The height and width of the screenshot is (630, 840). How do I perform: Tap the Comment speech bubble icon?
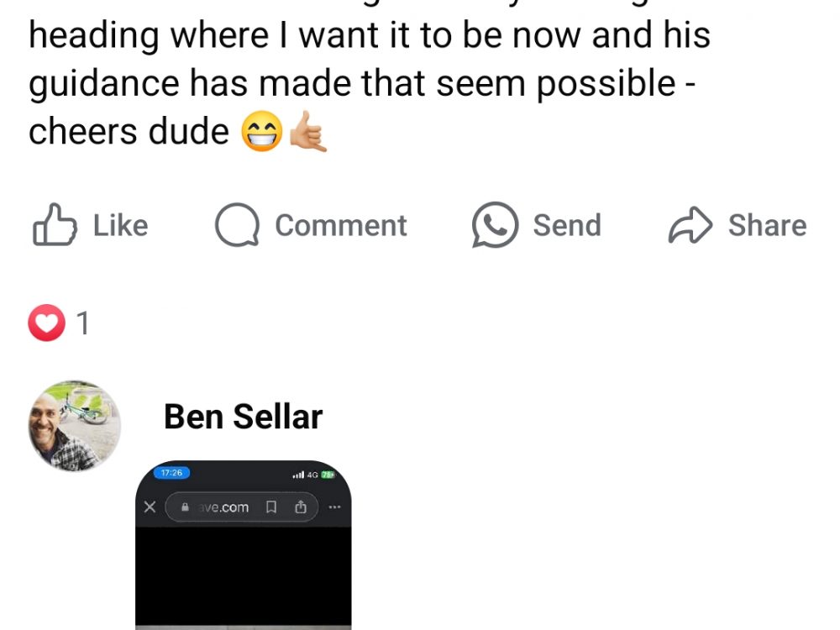pos(236,225)
